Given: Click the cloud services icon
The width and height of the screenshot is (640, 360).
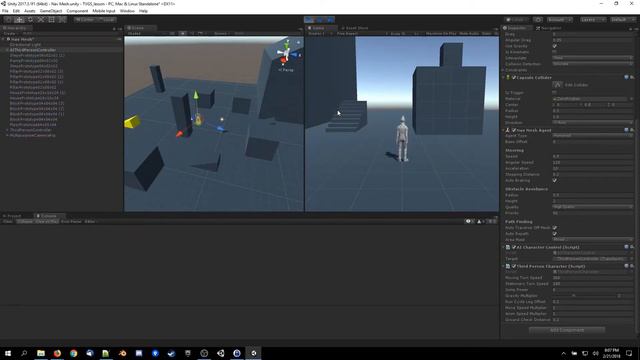Looking at the screenshot, I should coord(538,20).
